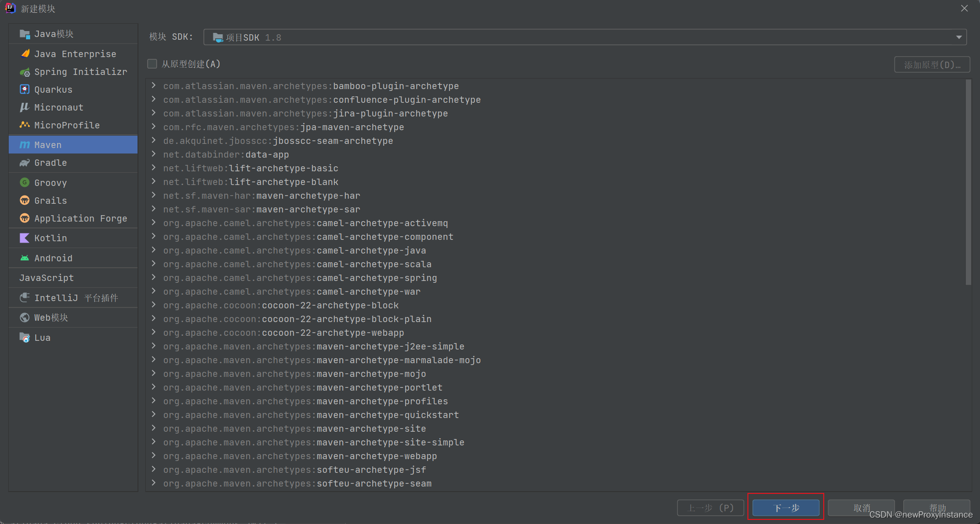Select maven-archetype-marmalade-mojo archetype
Viewport: 980px width, 524px height.
[322, 360]
